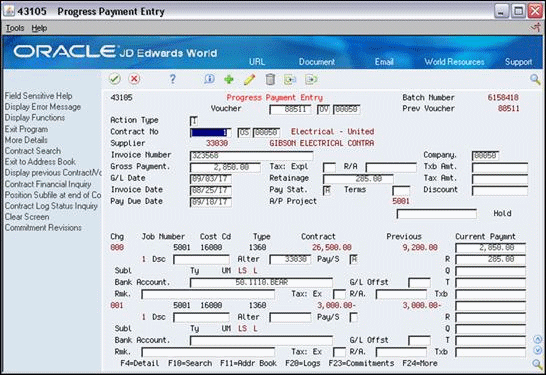Click the Tax Amt. field
Image resolution: width=546 pixels, height=375 pixels.
click(500, 179)
